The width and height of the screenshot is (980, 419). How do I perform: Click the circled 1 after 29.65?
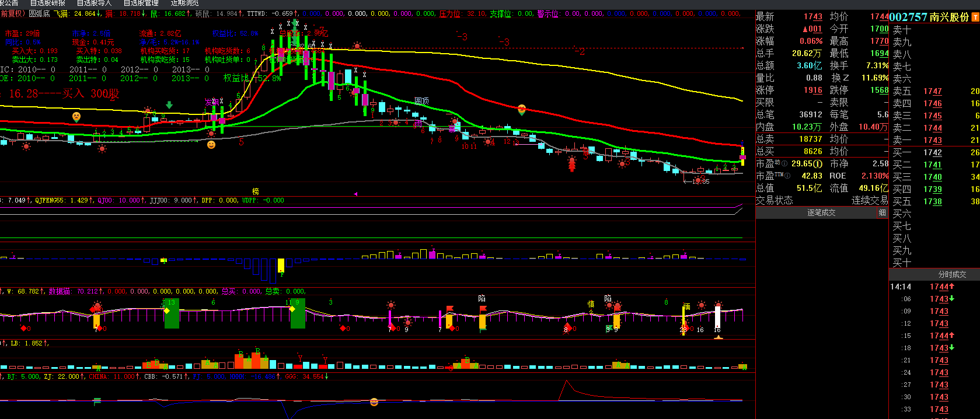818,164
